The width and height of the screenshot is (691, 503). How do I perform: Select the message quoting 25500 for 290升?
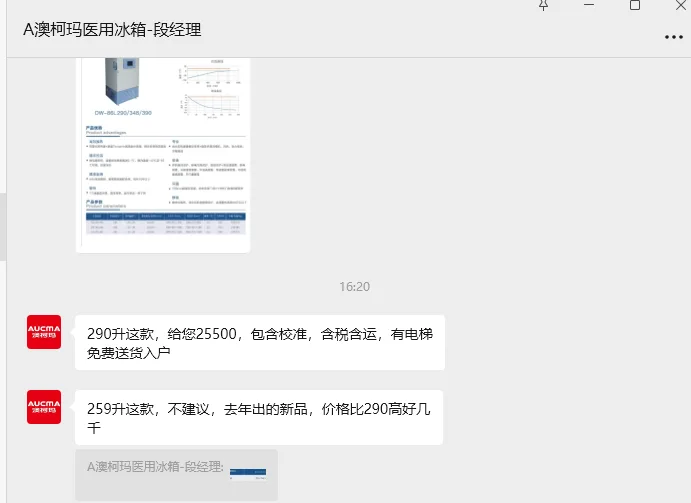[260, 343]
